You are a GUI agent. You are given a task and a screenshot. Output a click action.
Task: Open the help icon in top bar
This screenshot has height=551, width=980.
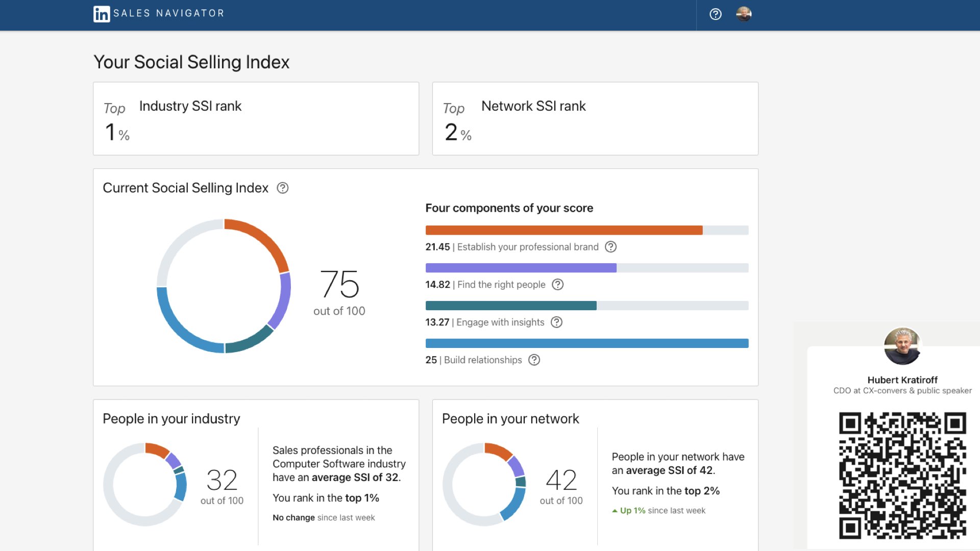(x=716, y=14)
